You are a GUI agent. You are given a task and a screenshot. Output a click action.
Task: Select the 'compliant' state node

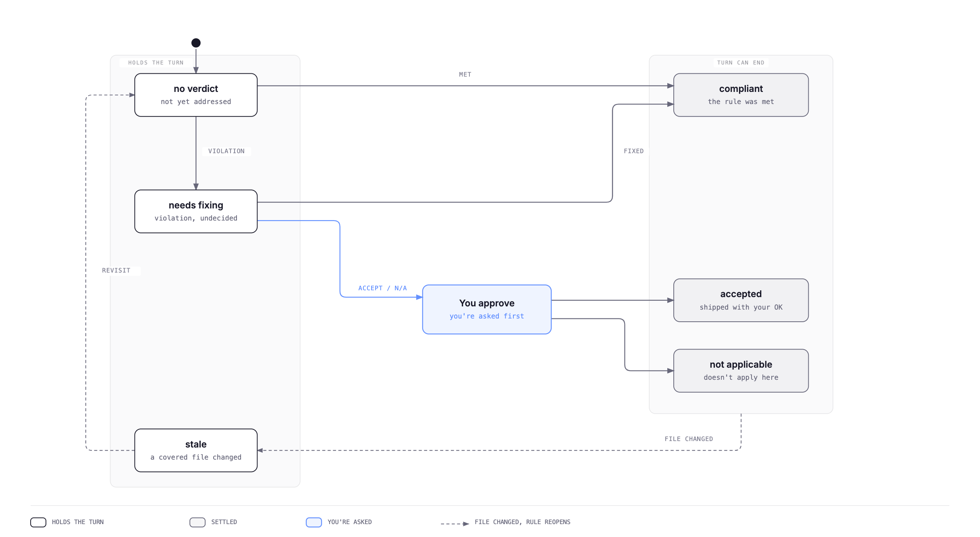click(741, 95)
